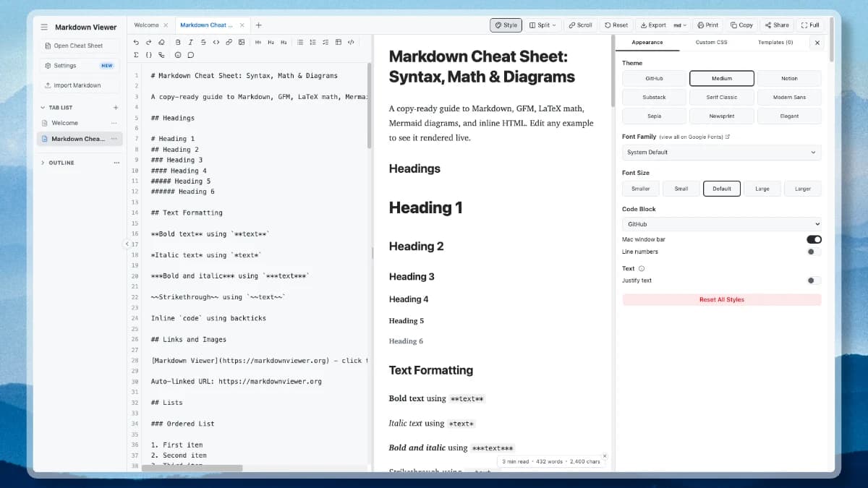Viewport: 868px width, 488px height.
Task: Click the Reset All Styles button
Action: coord(722,299)
